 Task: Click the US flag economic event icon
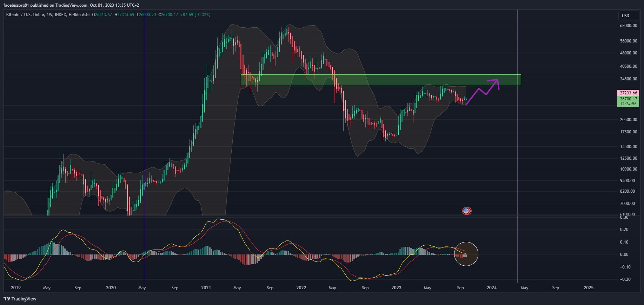click(466, 211)
